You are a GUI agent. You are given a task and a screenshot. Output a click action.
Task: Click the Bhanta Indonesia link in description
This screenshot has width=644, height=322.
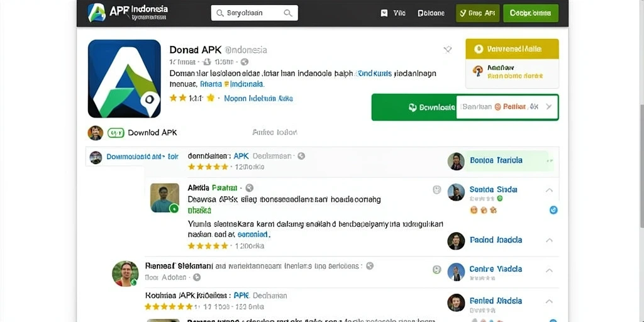pyautogui.click(x=232, y=84)
